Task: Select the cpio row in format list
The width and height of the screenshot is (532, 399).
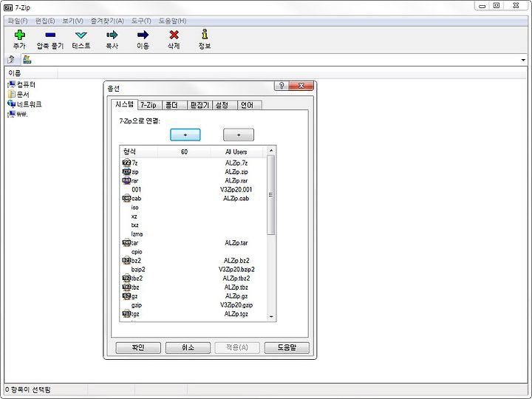Action: (194, 251)
